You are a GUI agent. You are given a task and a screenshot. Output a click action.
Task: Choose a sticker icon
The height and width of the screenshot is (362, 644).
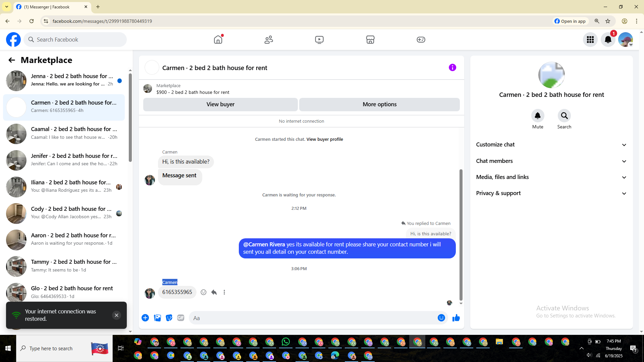click(169, 318)
